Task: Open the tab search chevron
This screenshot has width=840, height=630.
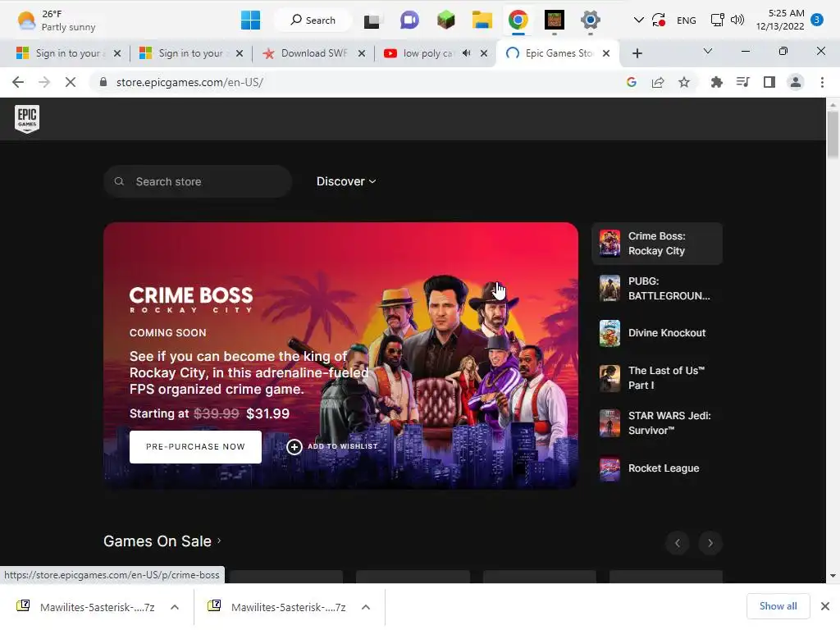Action: [708, 51]
